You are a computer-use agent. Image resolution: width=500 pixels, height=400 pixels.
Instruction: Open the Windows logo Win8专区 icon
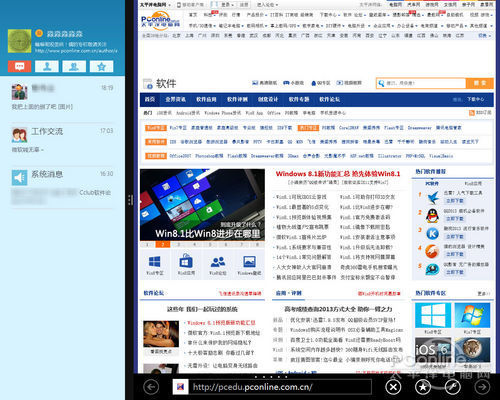point(155,265)
